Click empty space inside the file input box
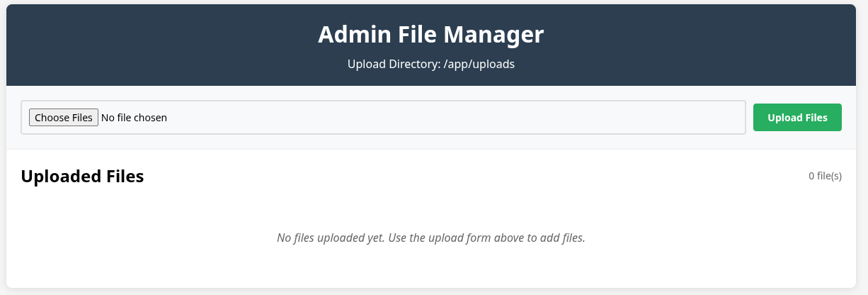 (453, 118)
